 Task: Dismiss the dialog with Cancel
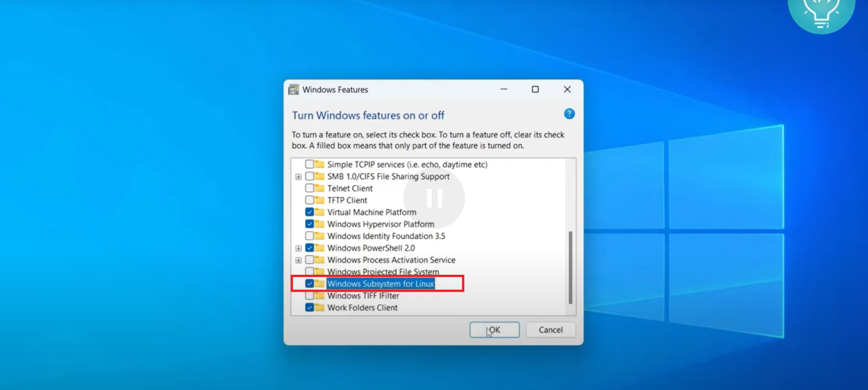tap(550, 330)
